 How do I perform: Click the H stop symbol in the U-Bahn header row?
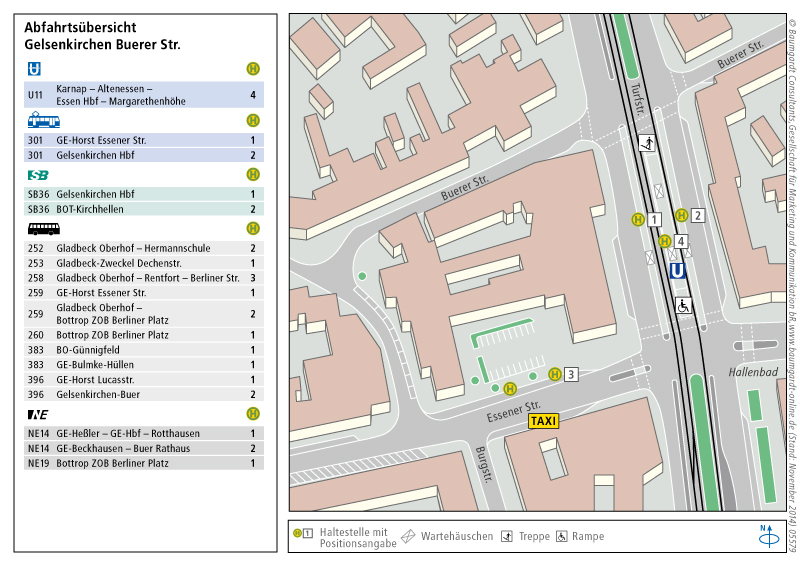[253, 68]
